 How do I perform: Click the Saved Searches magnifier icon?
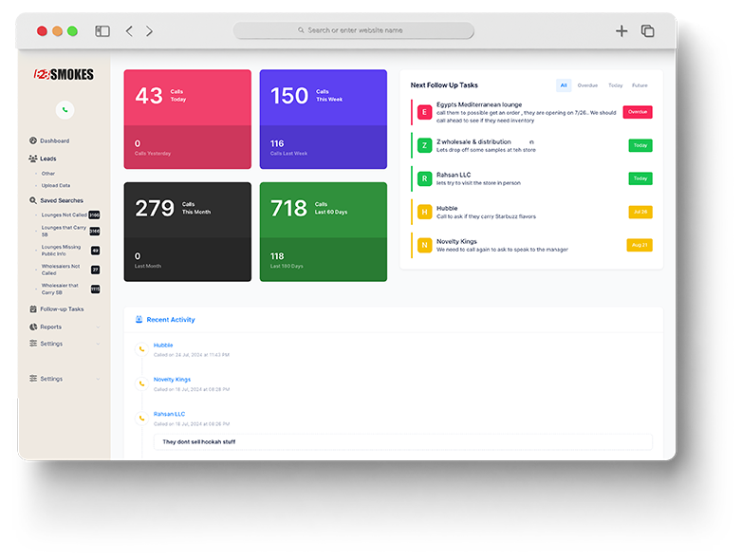[33, 200]
